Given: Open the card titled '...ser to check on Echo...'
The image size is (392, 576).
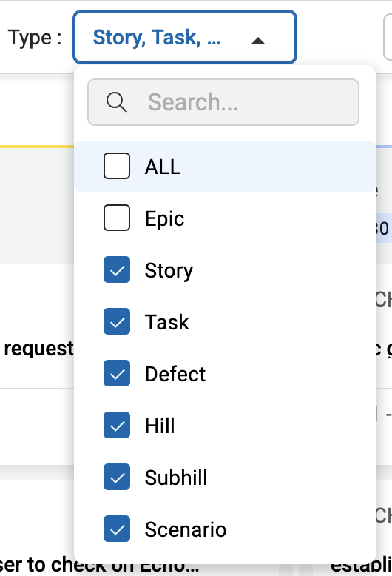Looking at the screenshot, I should (x=100, y=565).
